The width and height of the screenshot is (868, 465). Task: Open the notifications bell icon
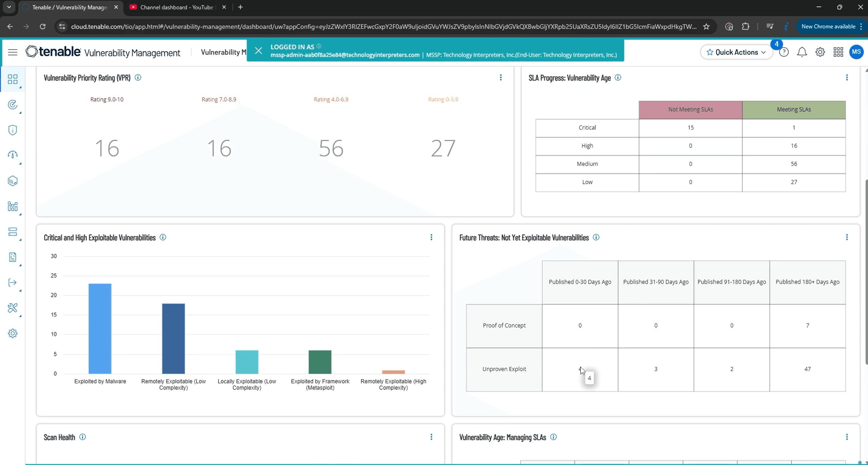(x=802, y=52)
